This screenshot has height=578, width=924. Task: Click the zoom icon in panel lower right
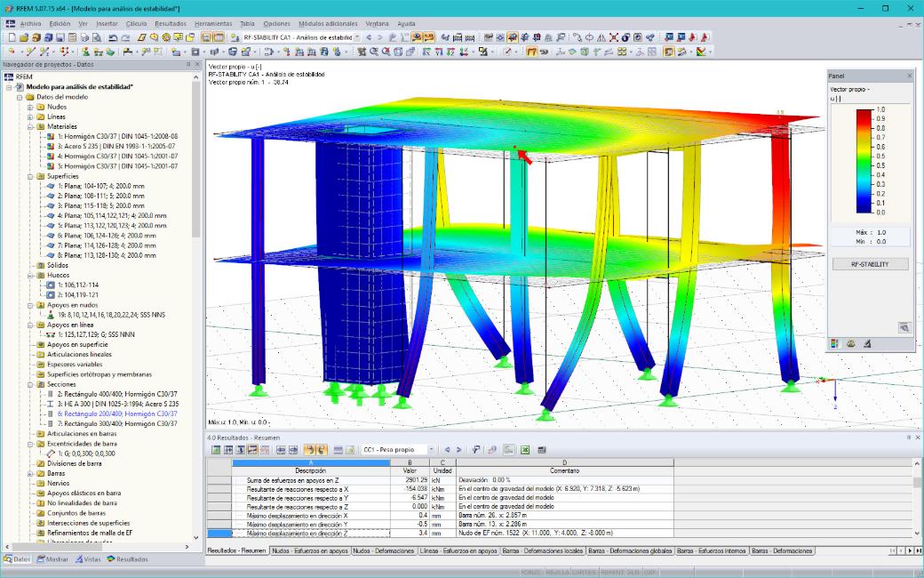pyautogui.click(x=904, y=328)
